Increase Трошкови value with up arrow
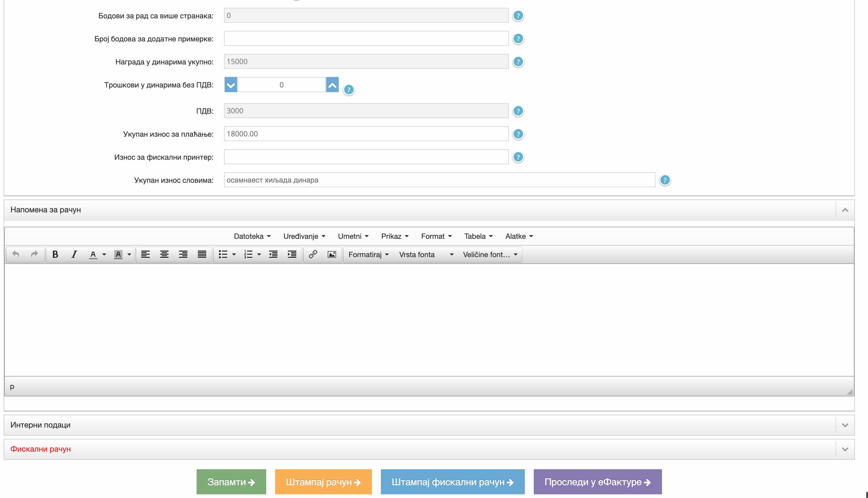 pyautogui.click(x=332, y=85)
